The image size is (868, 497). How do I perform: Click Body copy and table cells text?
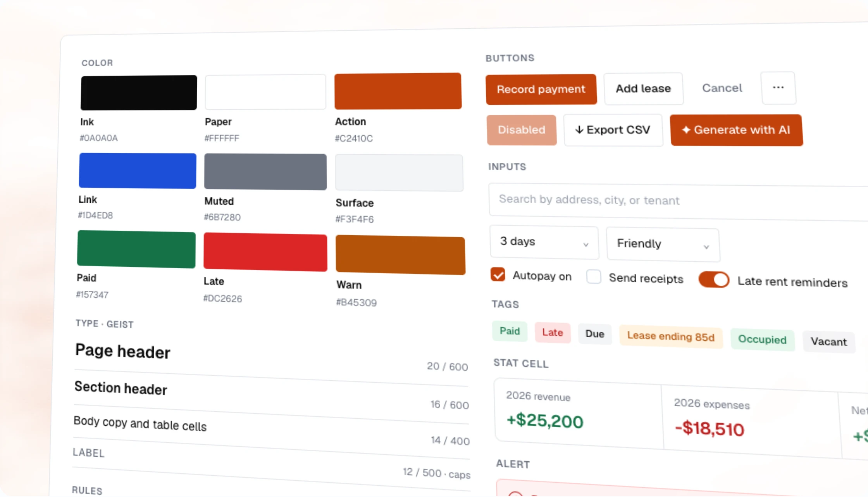[x=140, y=424]
